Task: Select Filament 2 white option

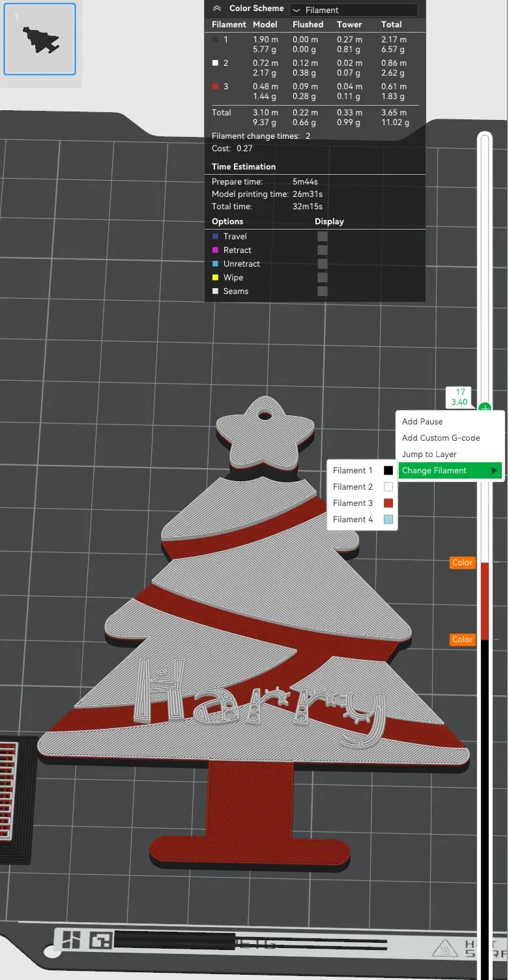Action: 362,487
